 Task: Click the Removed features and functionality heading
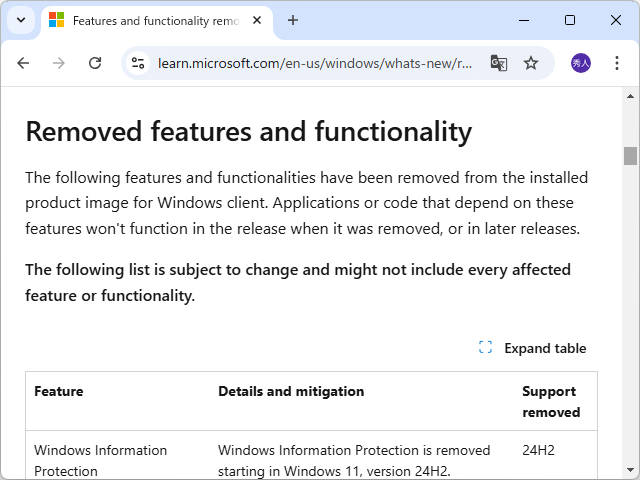[249, 131]
